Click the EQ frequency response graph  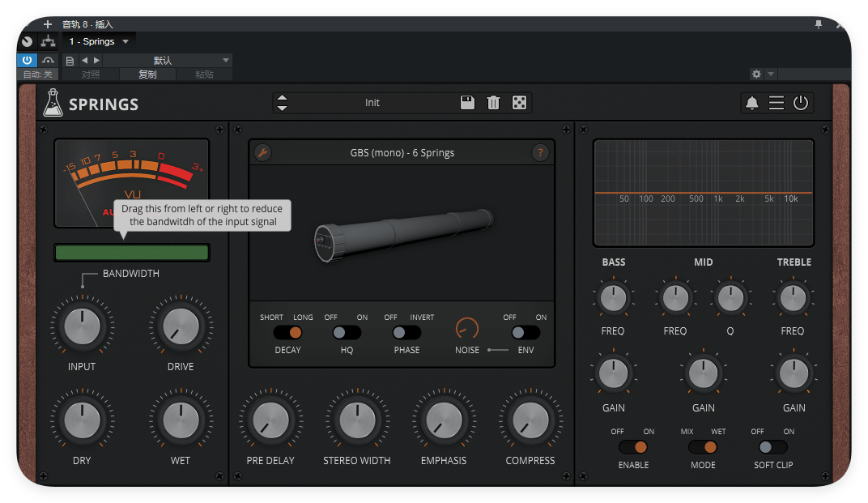point(703,193)
